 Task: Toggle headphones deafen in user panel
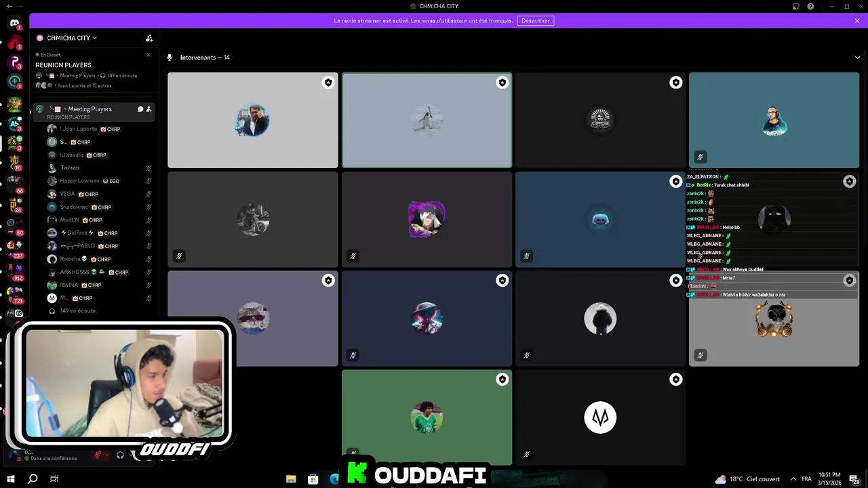120,455
